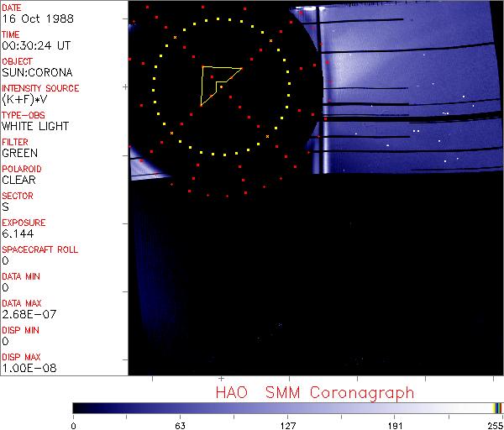The height and width of the screenshot is (430, 504).
Task: Click the "(K+F)*V" intensity source value
Action: click(26, 99)
